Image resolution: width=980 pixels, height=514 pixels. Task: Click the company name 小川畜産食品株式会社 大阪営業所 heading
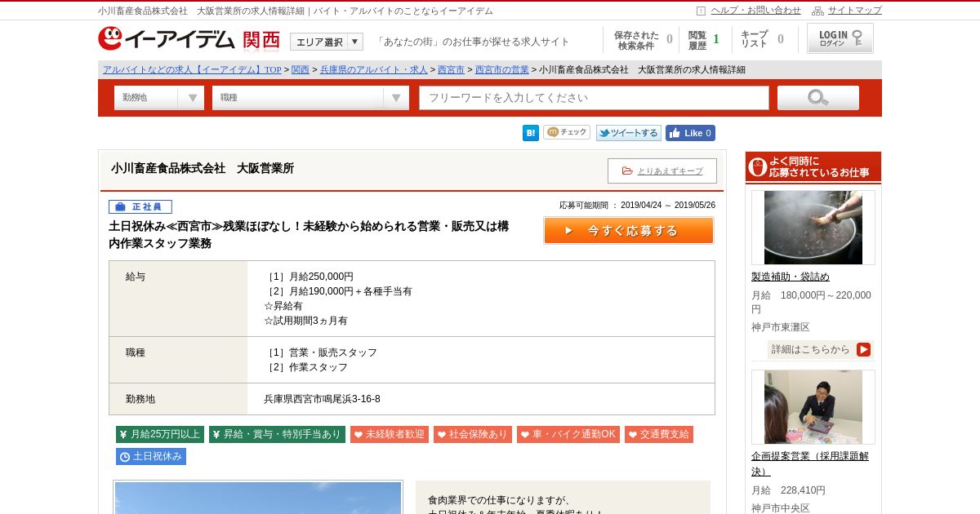coord(203,168)
